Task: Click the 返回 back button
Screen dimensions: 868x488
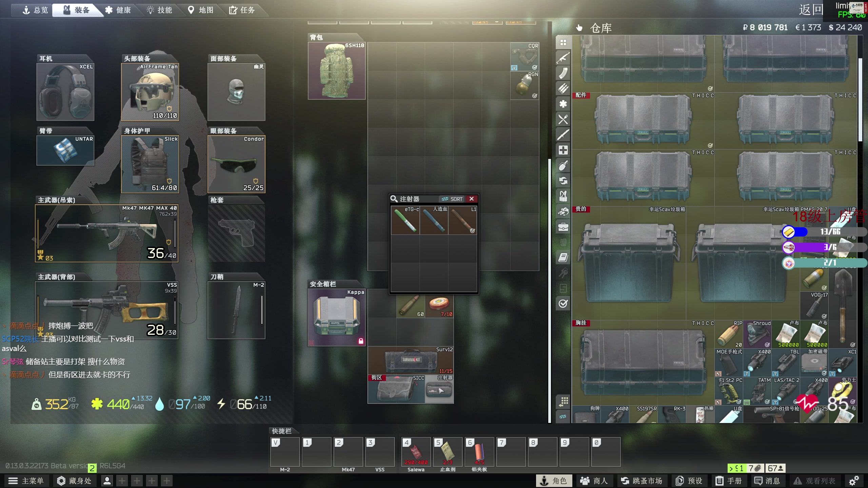Action: [x=811, y=9]
